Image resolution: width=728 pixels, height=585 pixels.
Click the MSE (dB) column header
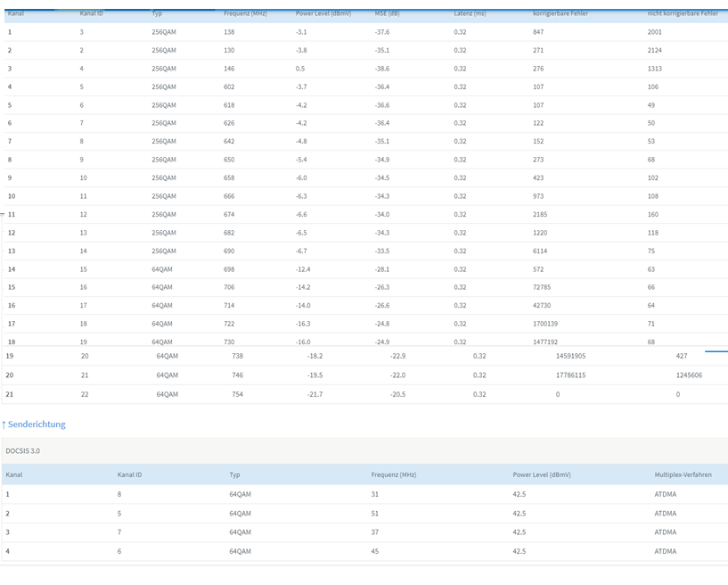387,13
